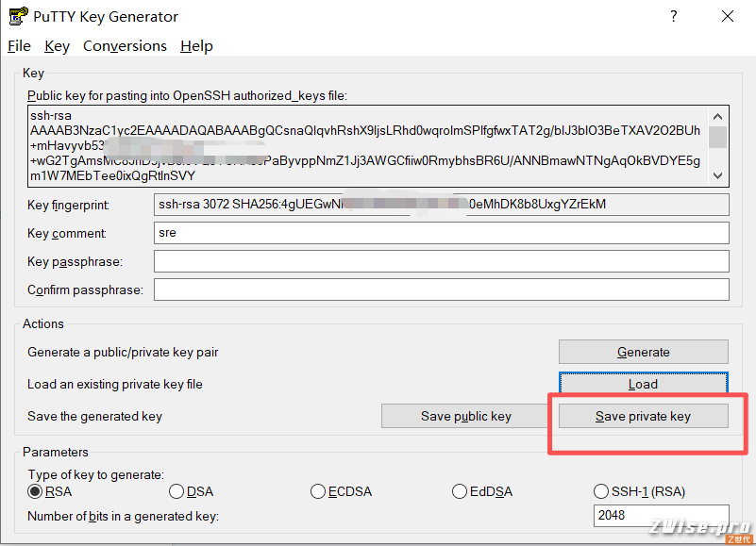Screen dimensions: 756x546
Task: Close the PuTTY Key Generator window
Action: [728, 16]
